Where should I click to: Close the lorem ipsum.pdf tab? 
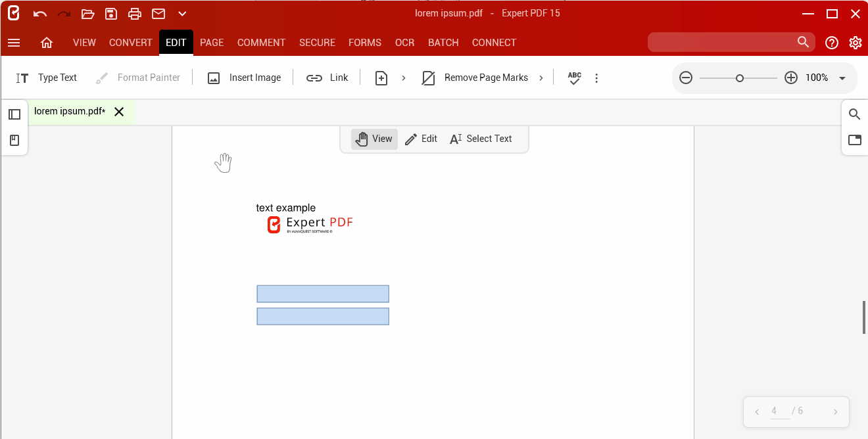119,112
